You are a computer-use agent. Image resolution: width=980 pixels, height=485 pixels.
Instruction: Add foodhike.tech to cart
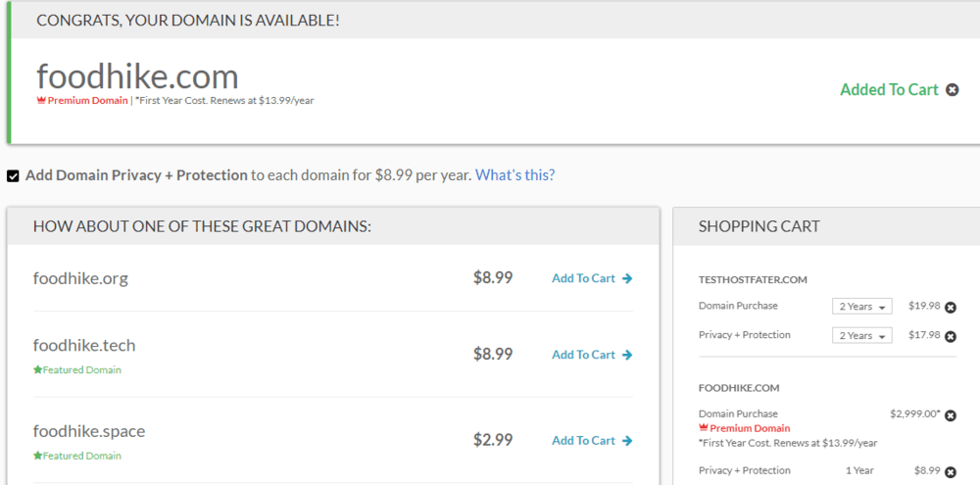[x=583, y=355]
